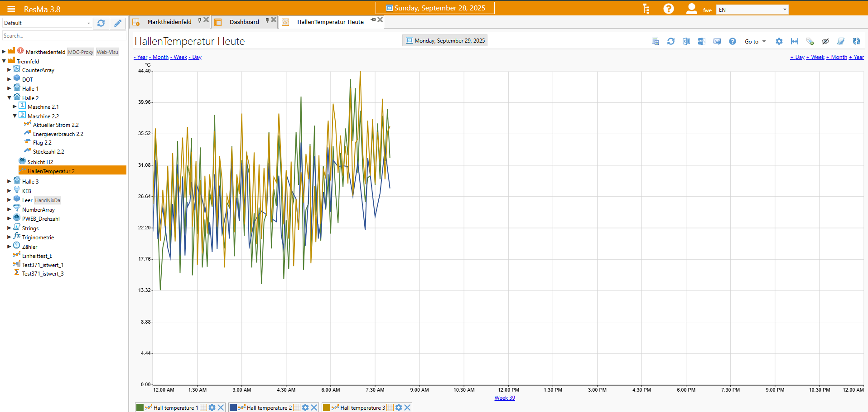Switch to the Marktheidenfeld tab
868x412 pixels.
point(169,22)
